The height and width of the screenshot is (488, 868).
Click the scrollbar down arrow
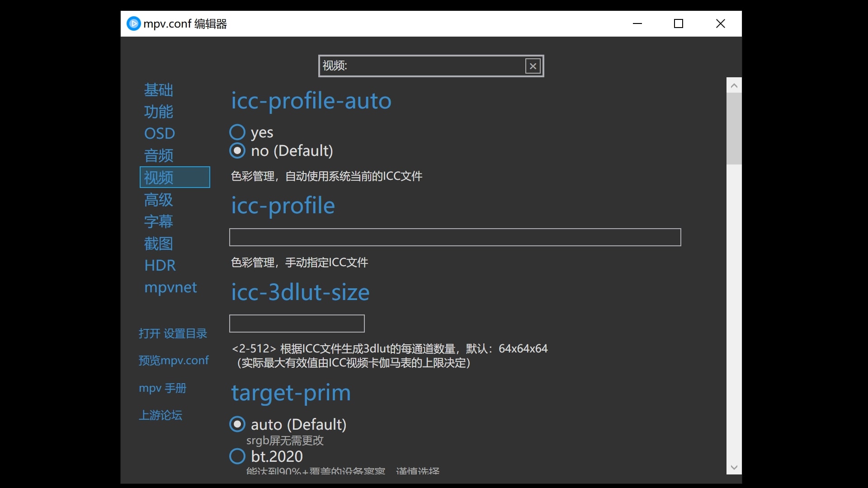(734, 467)
